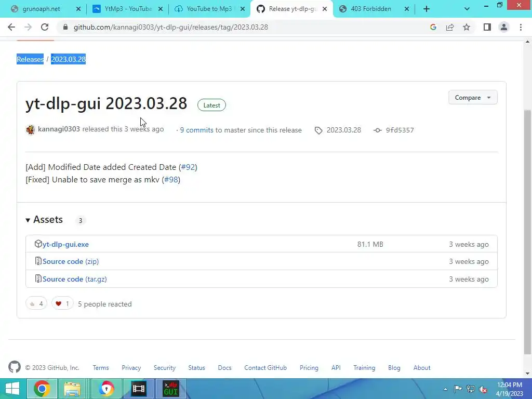The height and width of the screenshot is (399, 532).
Task: Close the 403 Forbidden tab
Action: [x=406, y=9]
